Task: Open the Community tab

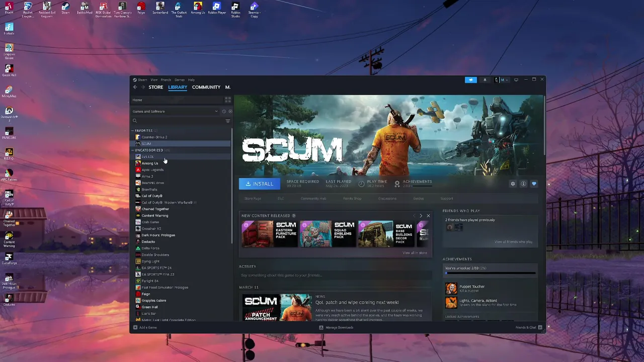Action: pos(206,87)
